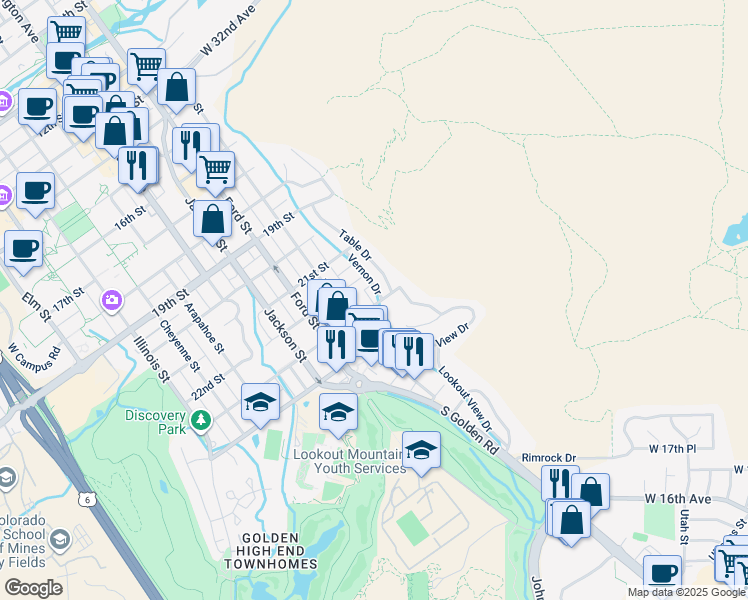Viewport: 748px width, 600px height.
Task: Open the shopping bag marker near 19th St
Action: click(212, 219)
